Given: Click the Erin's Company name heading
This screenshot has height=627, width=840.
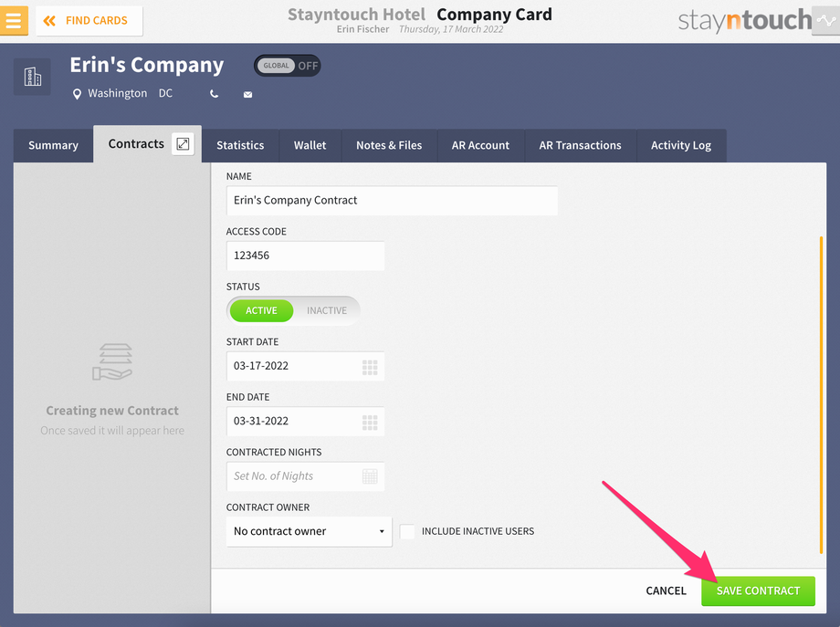Looking at the screenshot, I should 147,65.
